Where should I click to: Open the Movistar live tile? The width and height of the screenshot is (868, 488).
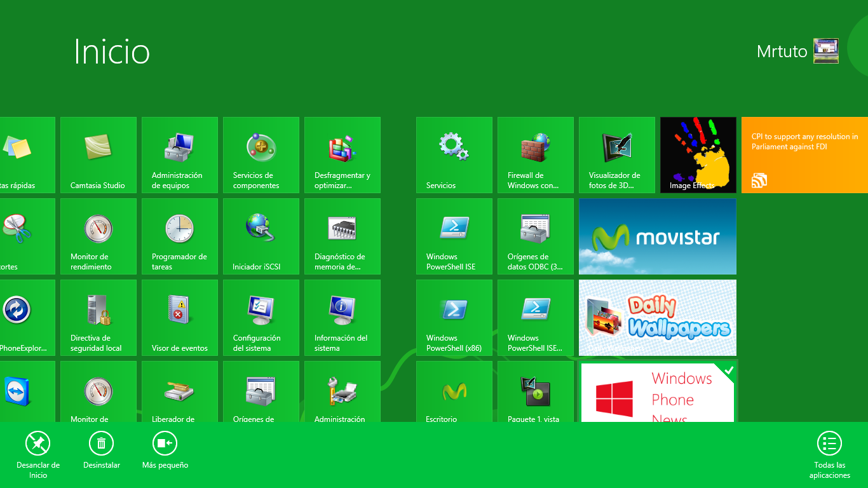657,236
